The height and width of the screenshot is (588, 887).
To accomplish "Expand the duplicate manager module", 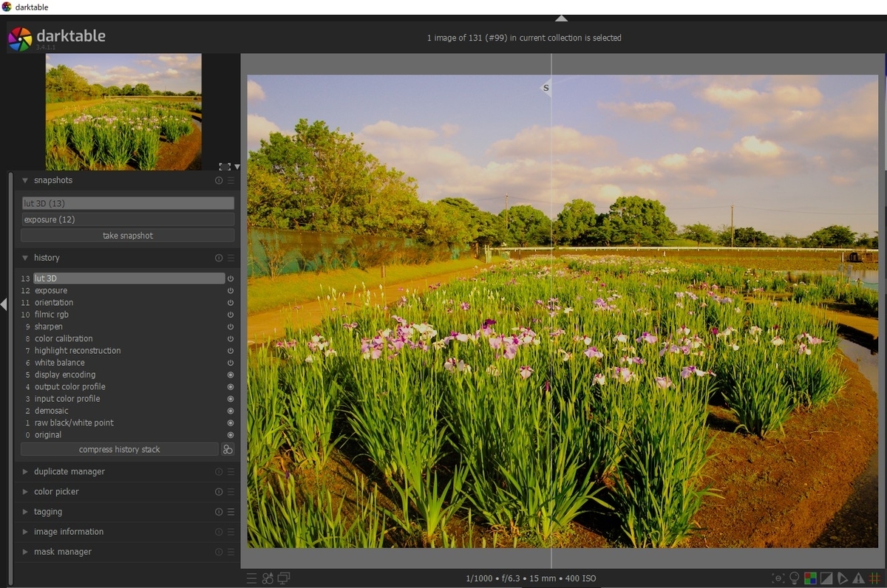I will [24, 472].
